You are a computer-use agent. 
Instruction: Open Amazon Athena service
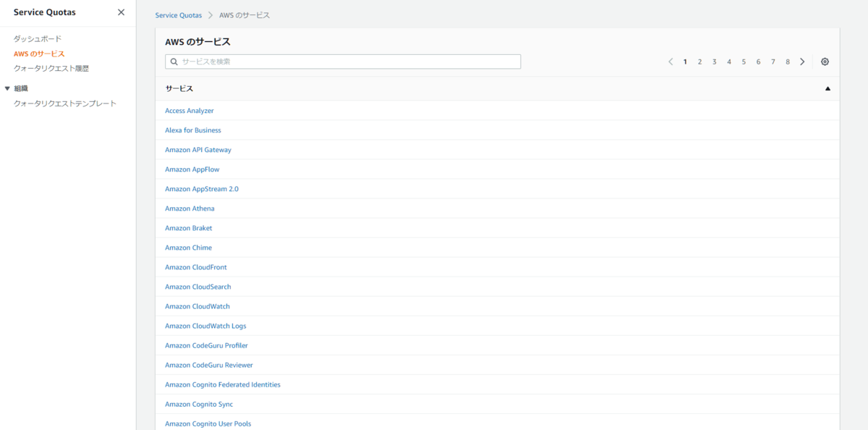pyautogui.click(x=190, y=208)
